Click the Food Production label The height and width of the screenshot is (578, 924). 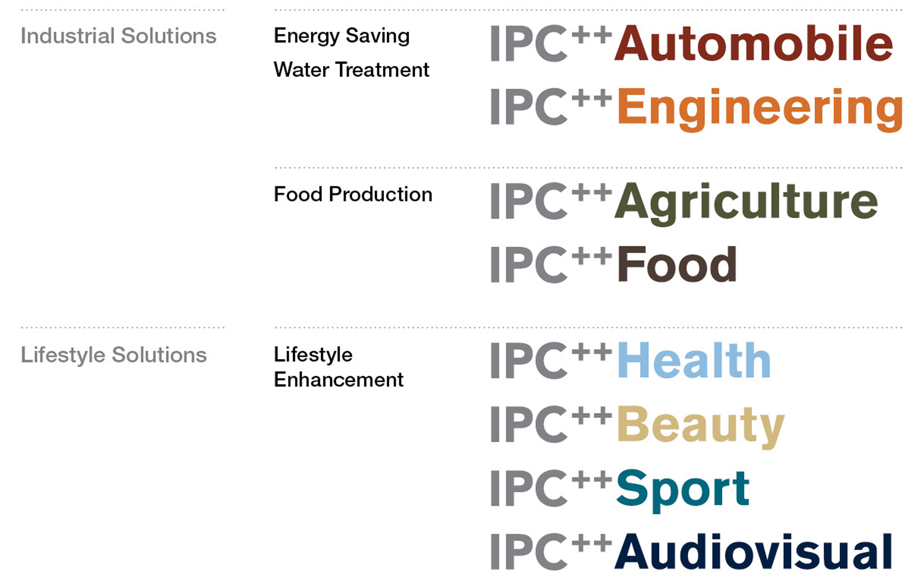tap(353, 195)
